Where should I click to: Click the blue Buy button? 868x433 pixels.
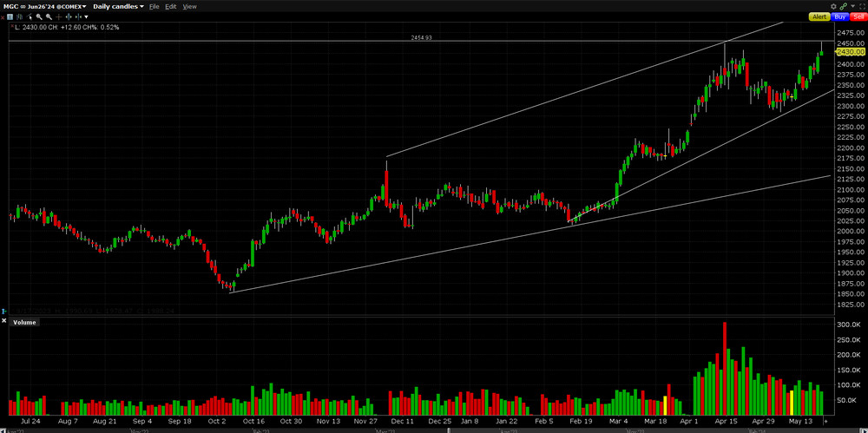839,16
